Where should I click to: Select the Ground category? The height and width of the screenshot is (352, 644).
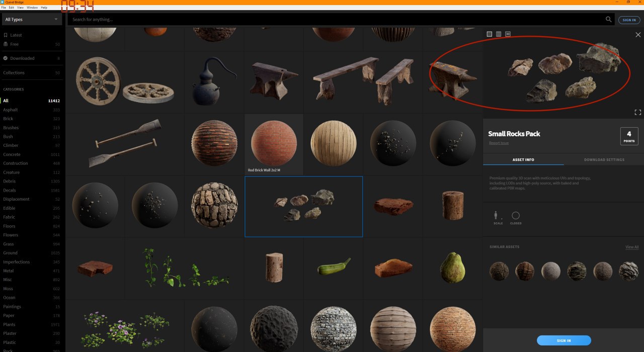coord(32,253)
